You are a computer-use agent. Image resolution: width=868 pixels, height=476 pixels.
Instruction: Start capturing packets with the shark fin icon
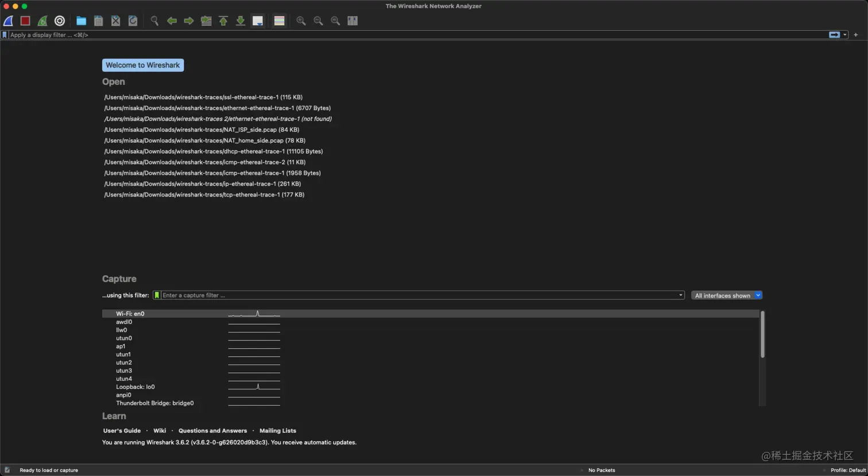[x=9, y=21]
